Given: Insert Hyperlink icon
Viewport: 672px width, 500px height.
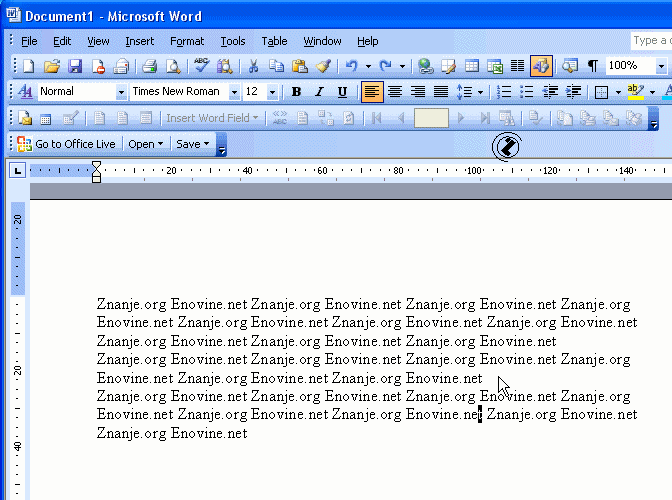Looking at the screenshot, I should (426, 66).
